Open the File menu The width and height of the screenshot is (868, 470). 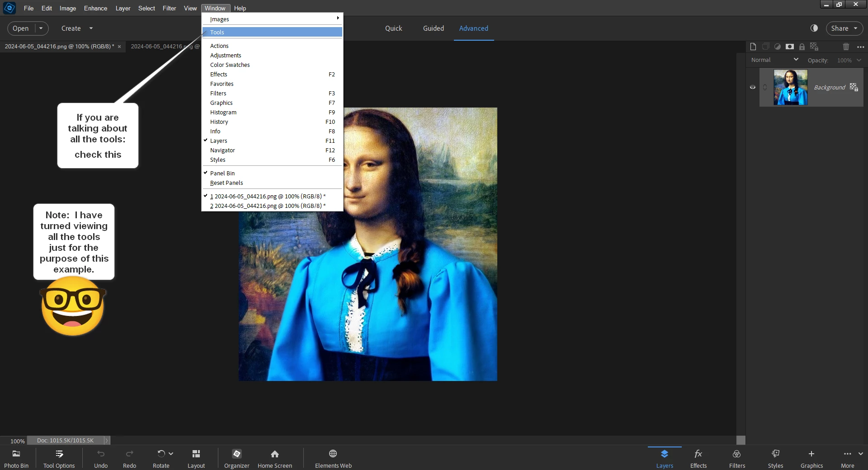coord(28,8)
